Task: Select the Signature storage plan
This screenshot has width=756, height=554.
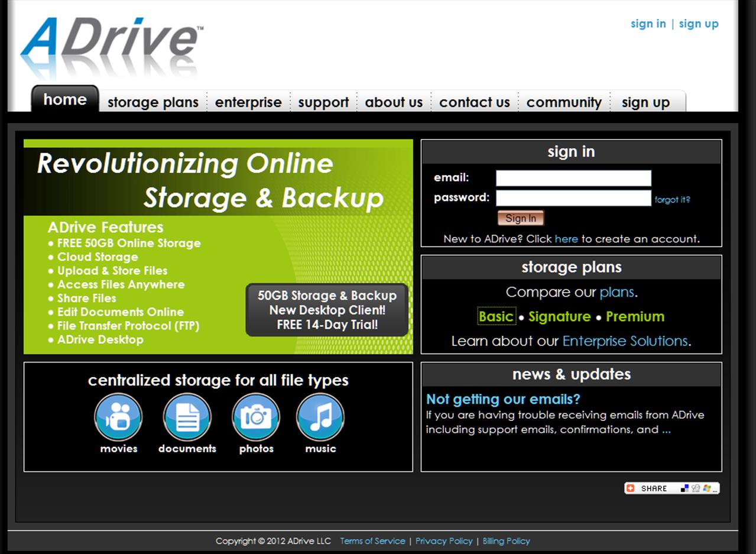Action: (560, 317)
